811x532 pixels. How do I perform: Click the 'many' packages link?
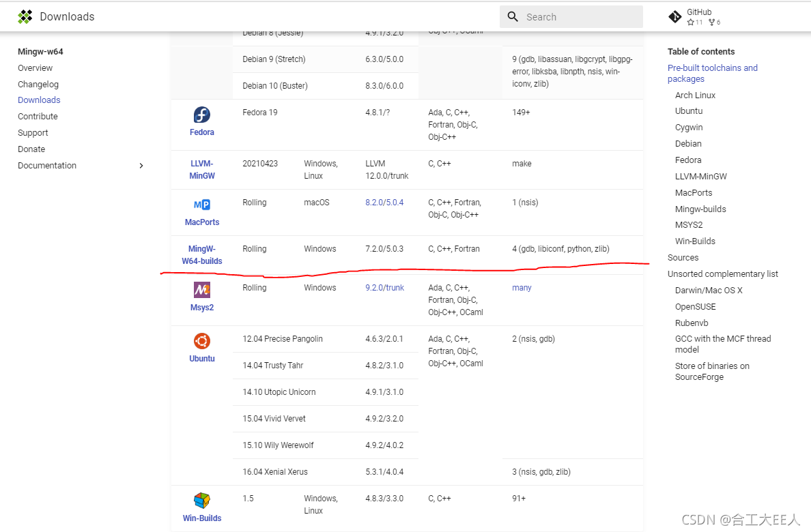point(522,287)
